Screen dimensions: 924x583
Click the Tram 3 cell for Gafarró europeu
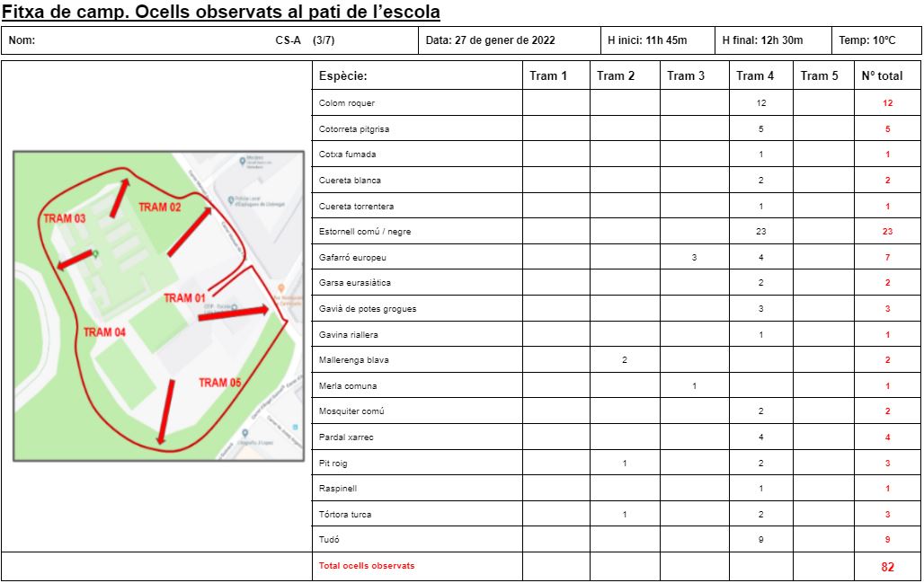[694, 258]
